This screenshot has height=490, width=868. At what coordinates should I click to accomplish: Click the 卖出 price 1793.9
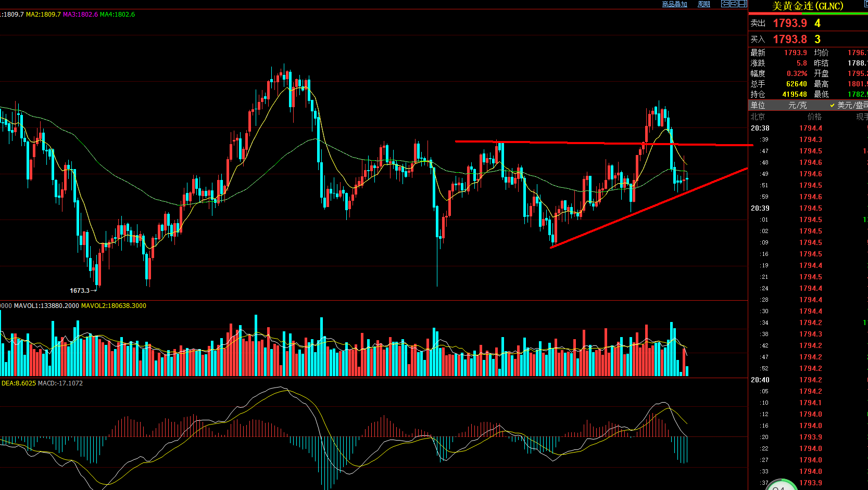[x=790, y=23]
